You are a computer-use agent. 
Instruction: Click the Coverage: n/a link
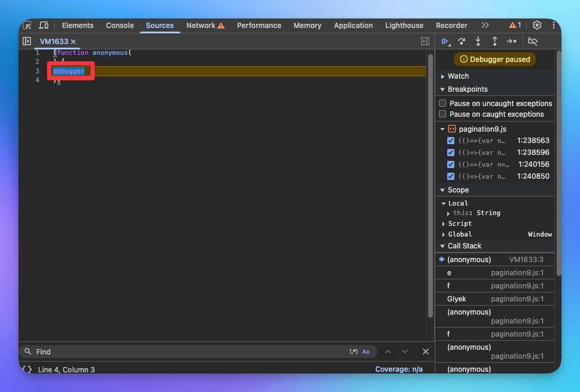tap(399, 369)
